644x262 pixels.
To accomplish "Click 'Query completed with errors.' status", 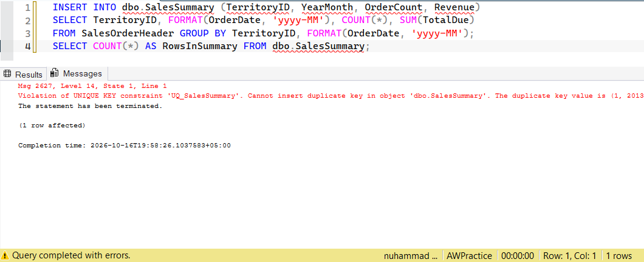I will [x=71, y=255].
